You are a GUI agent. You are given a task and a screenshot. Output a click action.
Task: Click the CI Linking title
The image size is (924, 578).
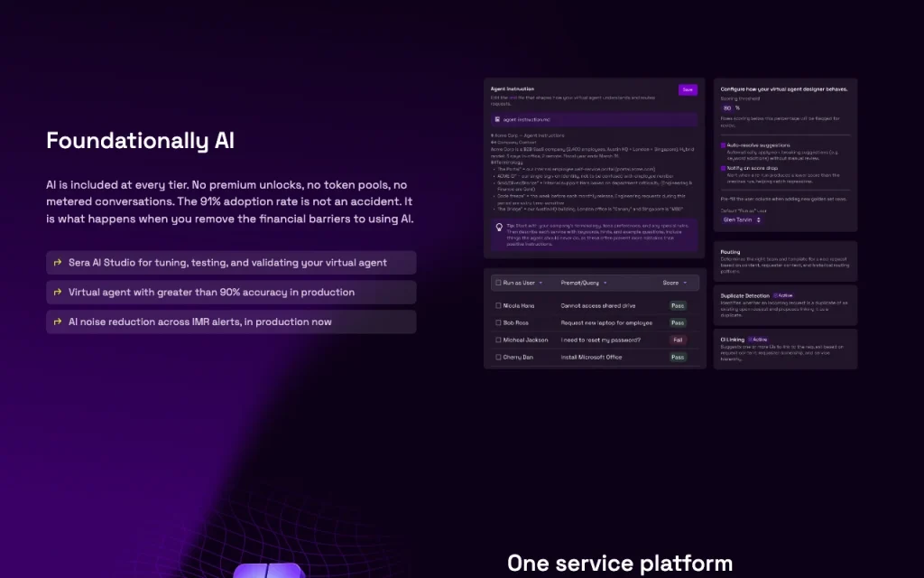(x=733, y=340)
